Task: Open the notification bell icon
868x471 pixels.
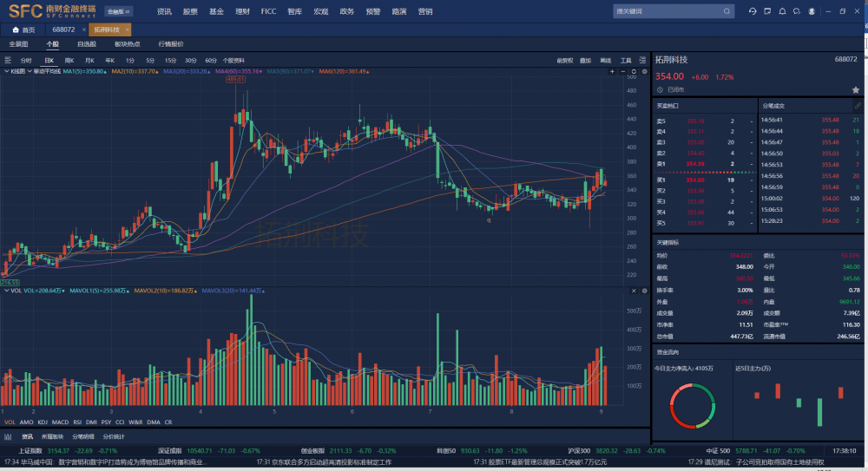Action: (x=782, y=11)
